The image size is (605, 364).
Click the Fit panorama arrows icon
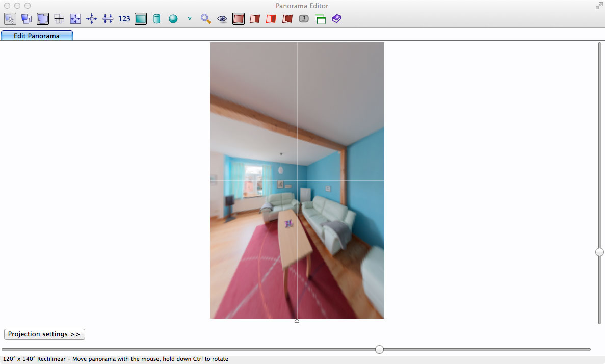[x=75, y=19]
